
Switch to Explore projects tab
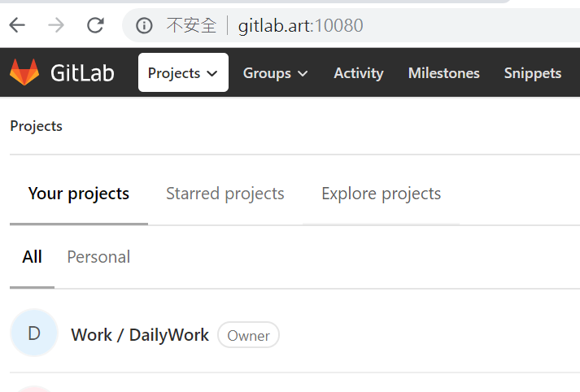[381, 194]
